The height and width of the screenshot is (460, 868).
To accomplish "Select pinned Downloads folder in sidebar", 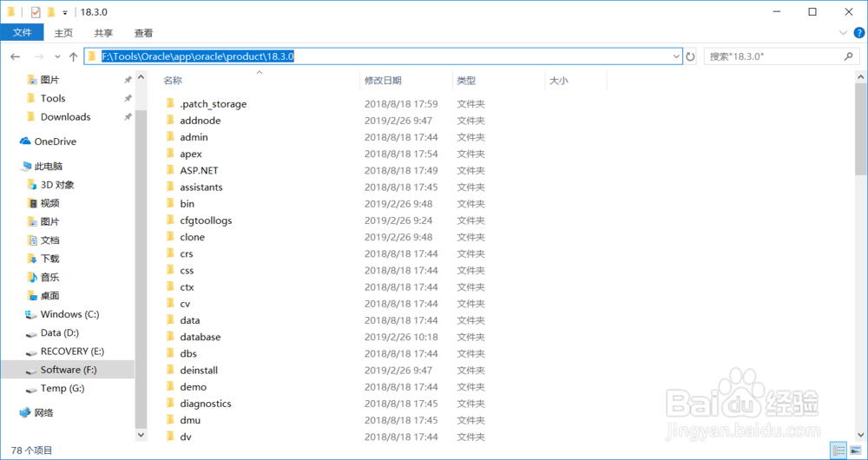I will (65, 117).
